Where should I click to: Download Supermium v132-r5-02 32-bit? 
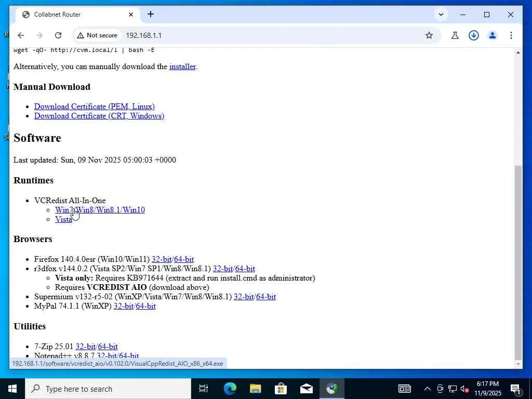(244, 297)
